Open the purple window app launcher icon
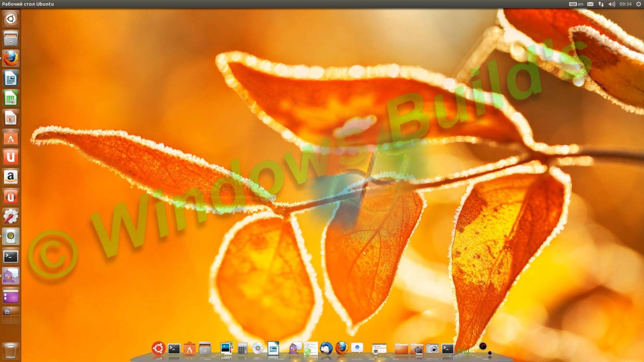This screenshot has width=644, height=362. [x=10, y=296]
